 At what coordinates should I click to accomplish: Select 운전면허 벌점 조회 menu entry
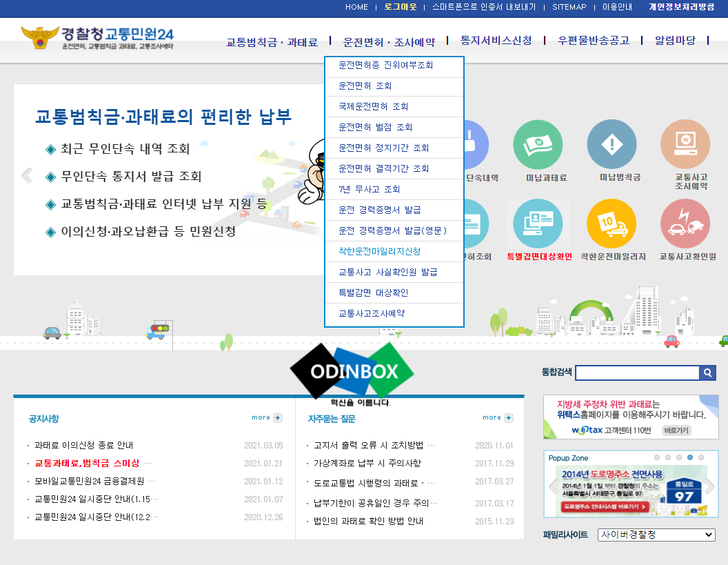394,128
